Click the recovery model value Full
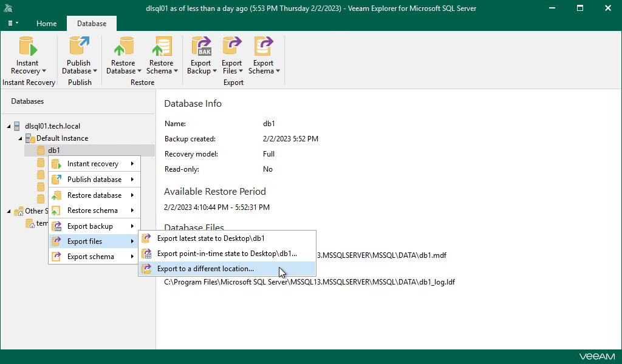 [x=268, y=154]
